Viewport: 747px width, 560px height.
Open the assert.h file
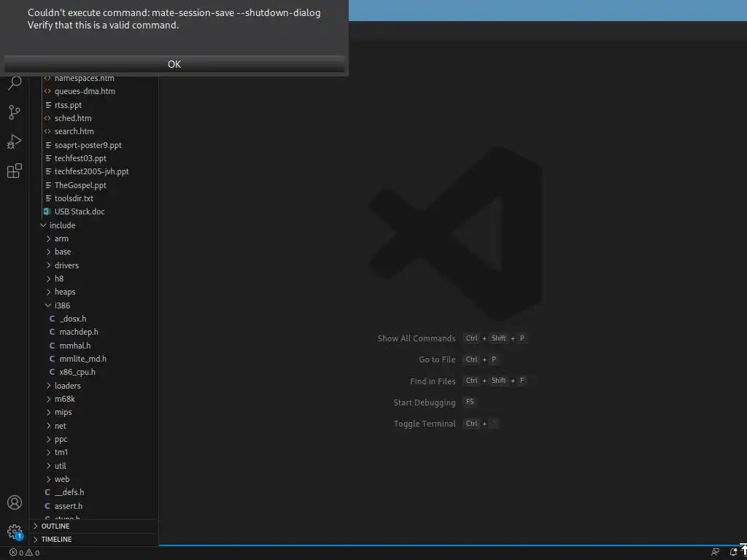[94, 506]
